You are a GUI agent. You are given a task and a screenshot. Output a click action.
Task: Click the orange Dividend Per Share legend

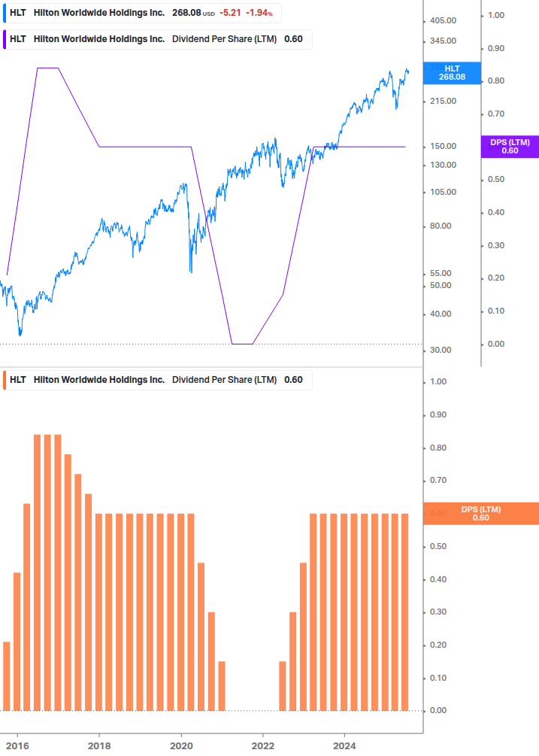[x=158, y=380]
